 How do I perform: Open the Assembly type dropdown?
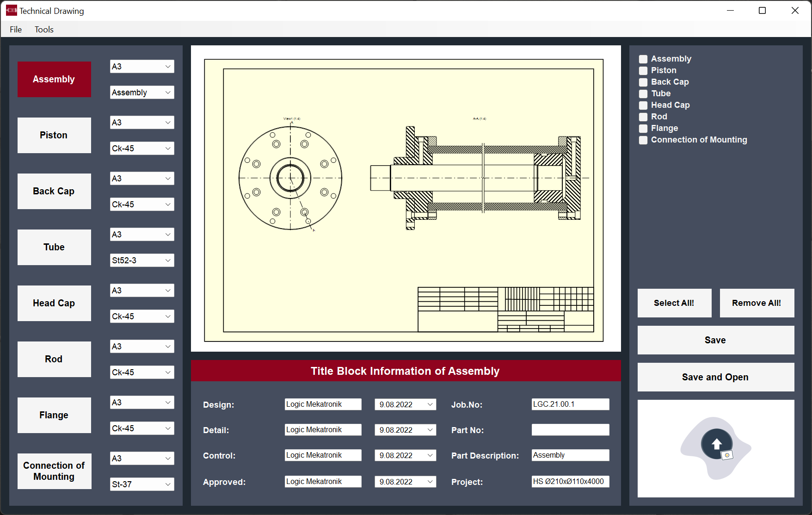coord(142,93)
